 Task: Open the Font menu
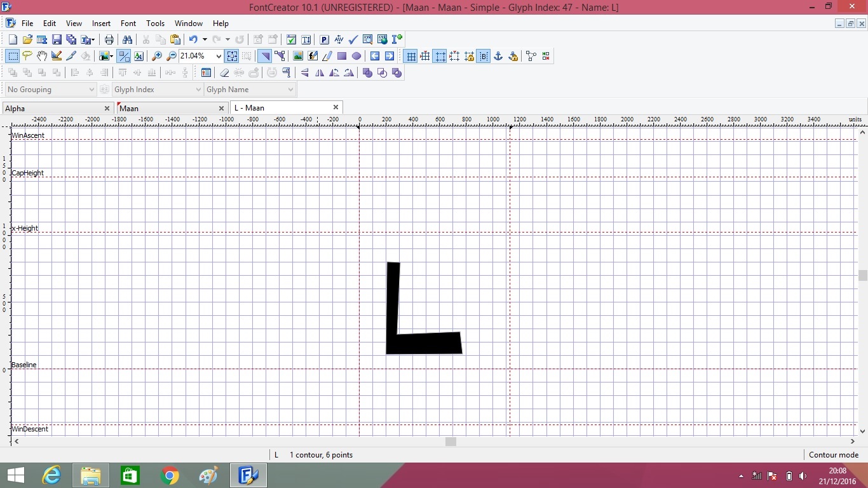(128, 24)
